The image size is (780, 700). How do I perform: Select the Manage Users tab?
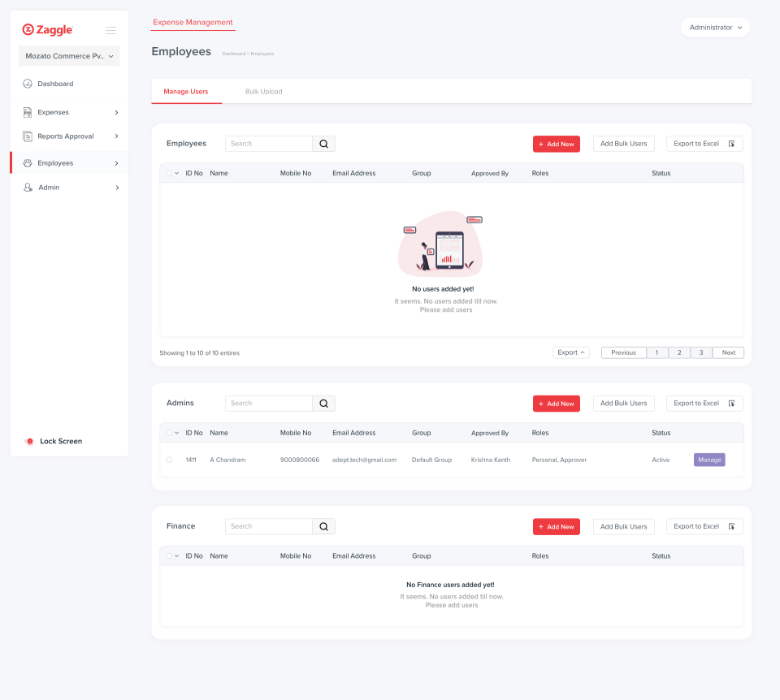click(x=186, y=91)
